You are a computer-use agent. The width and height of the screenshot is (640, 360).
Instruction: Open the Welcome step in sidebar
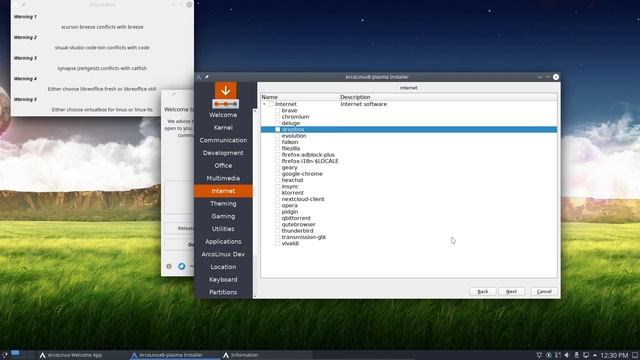click(223, 115)
